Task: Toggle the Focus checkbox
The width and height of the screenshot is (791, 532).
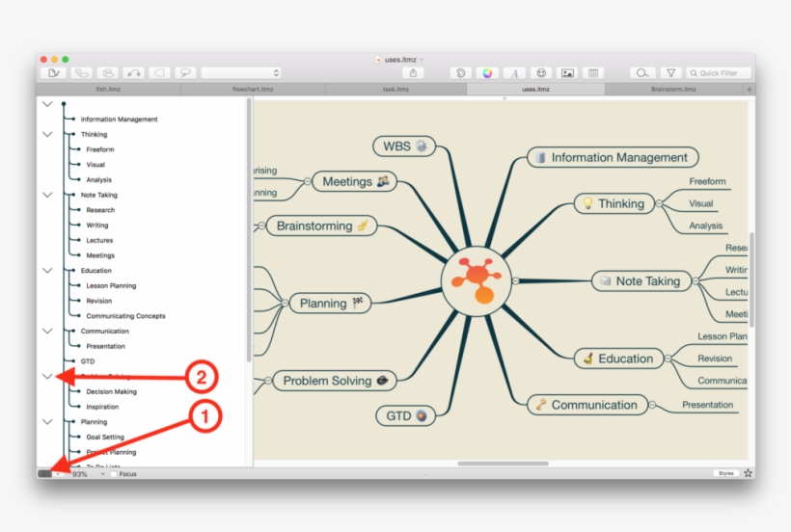Action: click(114, 474)
